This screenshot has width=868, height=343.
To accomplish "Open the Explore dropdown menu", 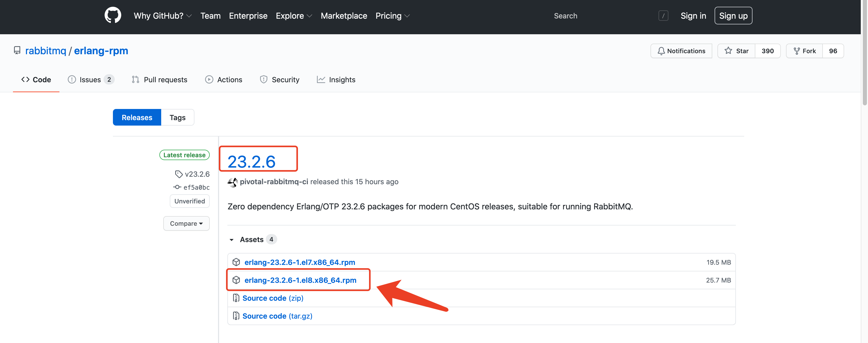I will point(294,16).
